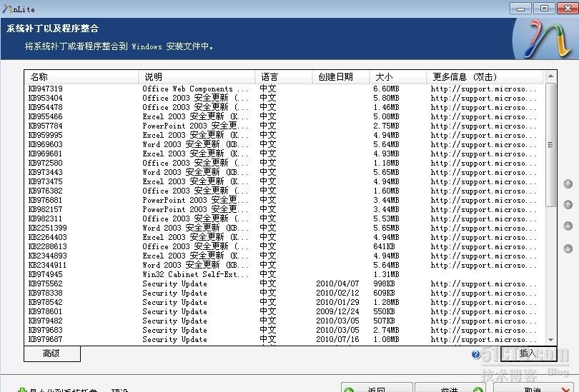Click the 641KB size cell
579x392 pixels.
click(x=384, y=247)
